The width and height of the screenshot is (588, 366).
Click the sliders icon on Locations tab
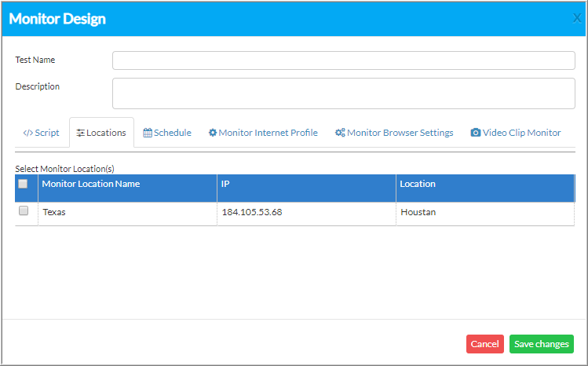(x=80, y=133)
